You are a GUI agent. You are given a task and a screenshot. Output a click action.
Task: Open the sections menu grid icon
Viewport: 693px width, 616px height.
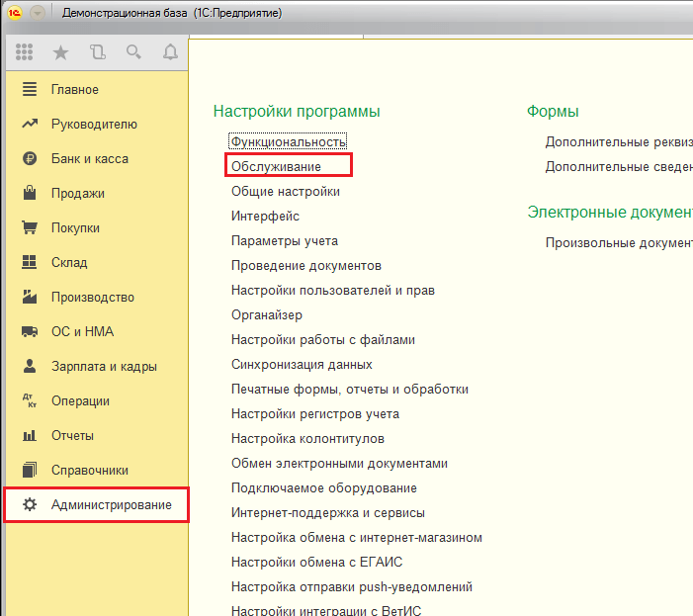pyautogui.click(x=25, y=51)
